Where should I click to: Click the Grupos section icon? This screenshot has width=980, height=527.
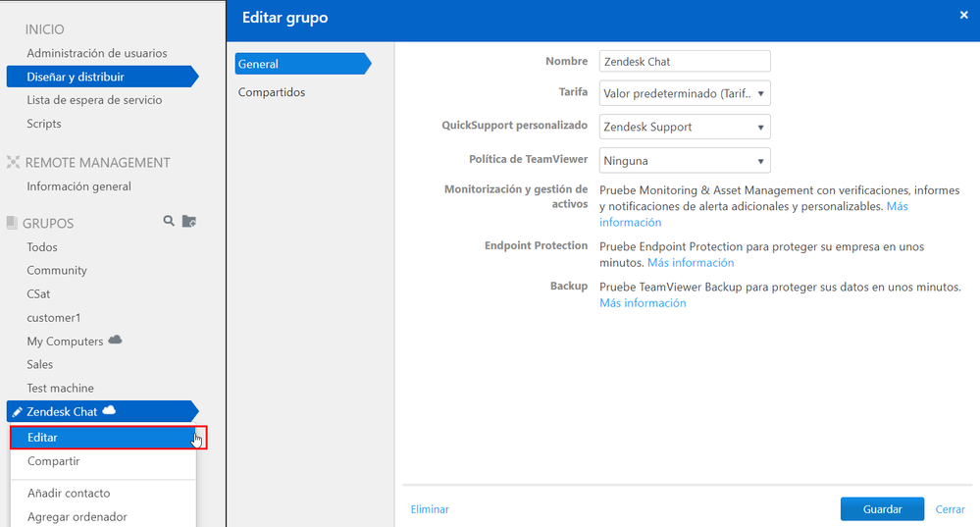(12, 223)
